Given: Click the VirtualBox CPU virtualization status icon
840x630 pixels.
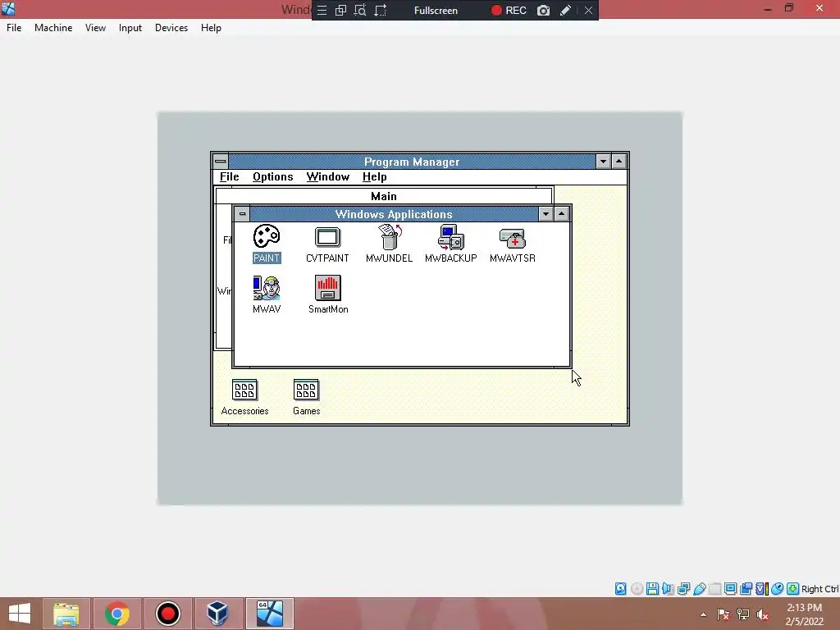Looking at the screenshot, I should click(x=762, y=589).
